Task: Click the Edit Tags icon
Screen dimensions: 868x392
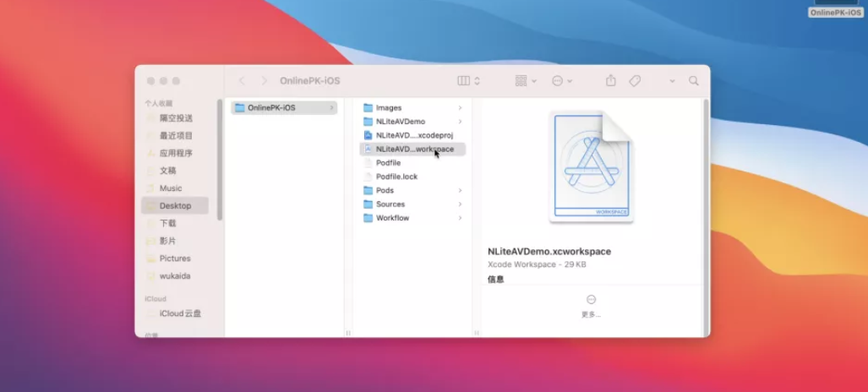Action: pos(635,81)
